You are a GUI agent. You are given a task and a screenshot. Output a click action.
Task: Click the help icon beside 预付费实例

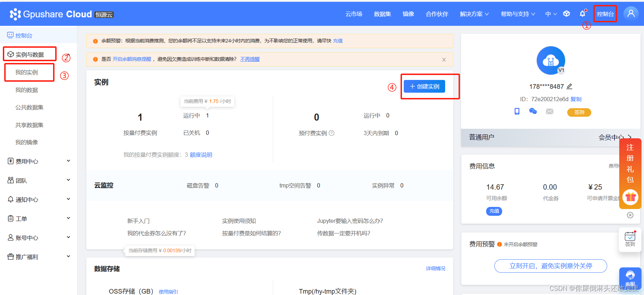(332, 133)
